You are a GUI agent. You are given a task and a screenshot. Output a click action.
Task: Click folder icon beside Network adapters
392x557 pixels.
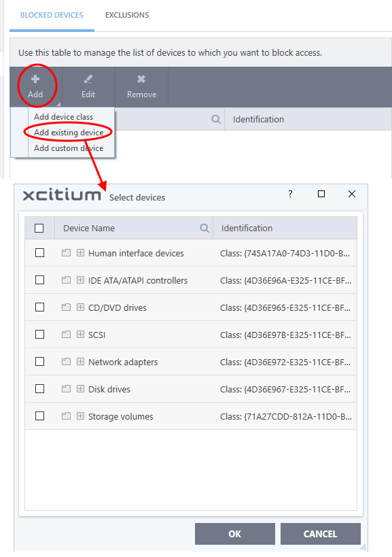click(x=66, y=362)
